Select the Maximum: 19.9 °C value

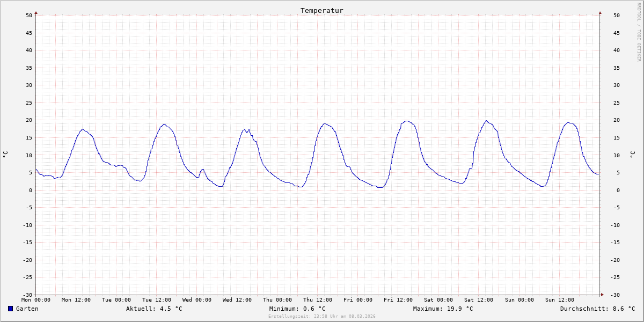click(443, 309)
